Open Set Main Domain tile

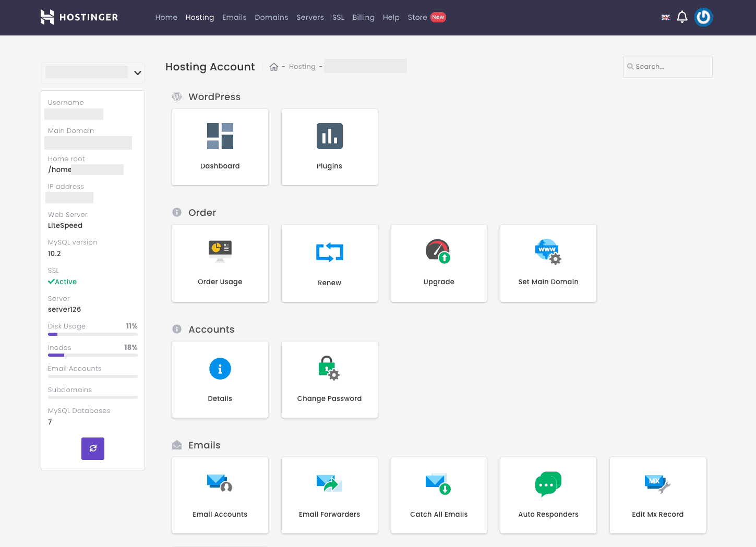click(548, 263)
